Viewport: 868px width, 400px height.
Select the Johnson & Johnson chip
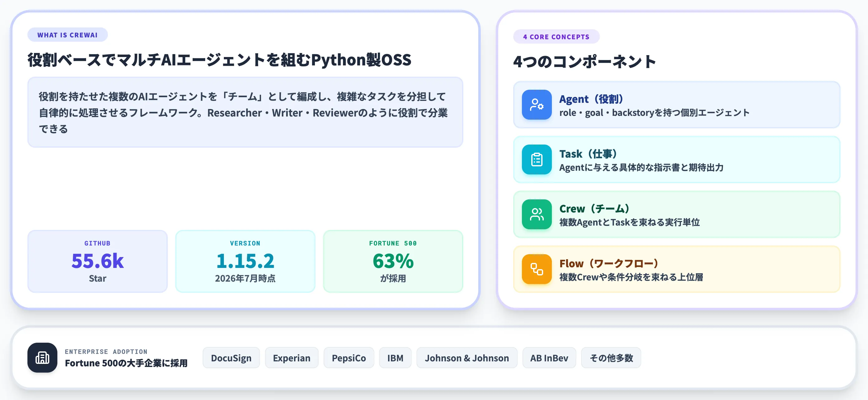pos(467,358)
